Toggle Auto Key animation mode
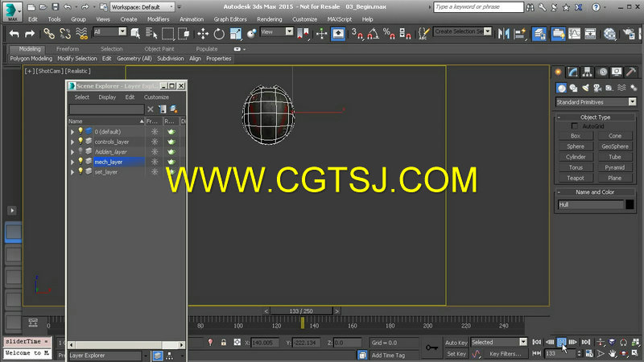Viewport: 644px width, 362px height. point(456,343)
